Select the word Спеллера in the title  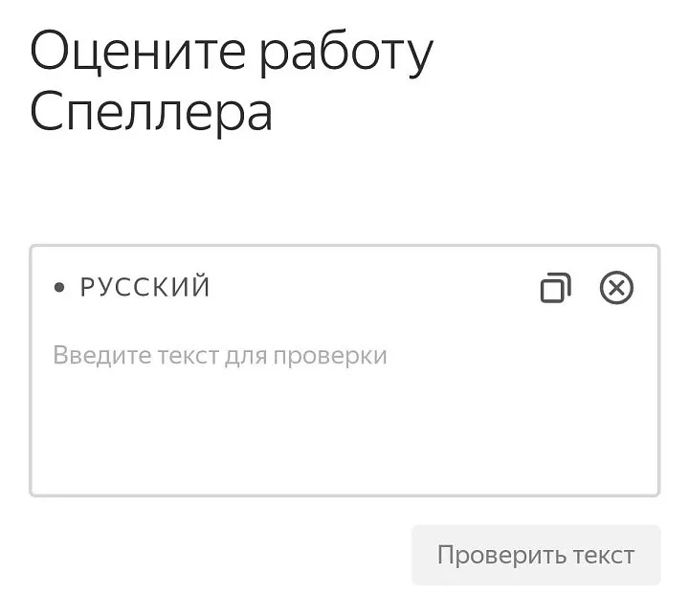point(151,114)
